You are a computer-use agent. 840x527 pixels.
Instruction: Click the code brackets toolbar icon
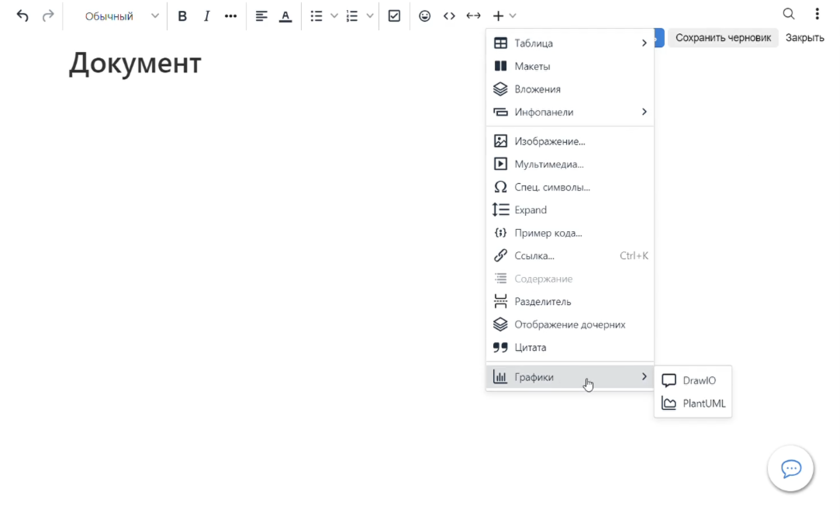(x=449, y=16)
